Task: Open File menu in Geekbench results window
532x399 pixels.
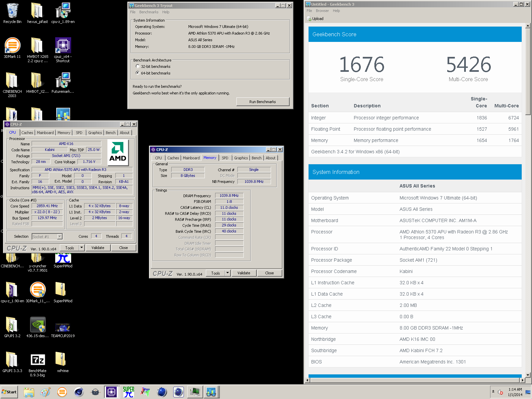Action: tap(309, 11)
